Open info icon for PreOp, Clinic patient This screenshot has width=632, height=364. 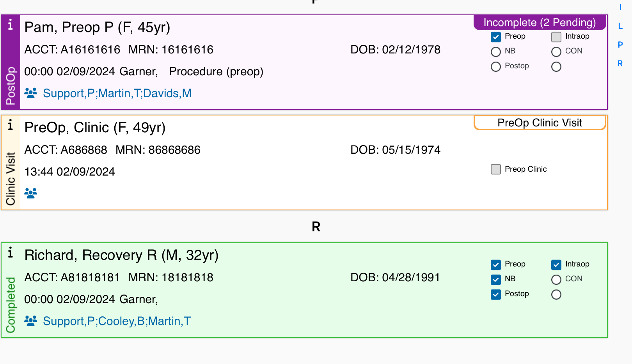tap(11, 125)
